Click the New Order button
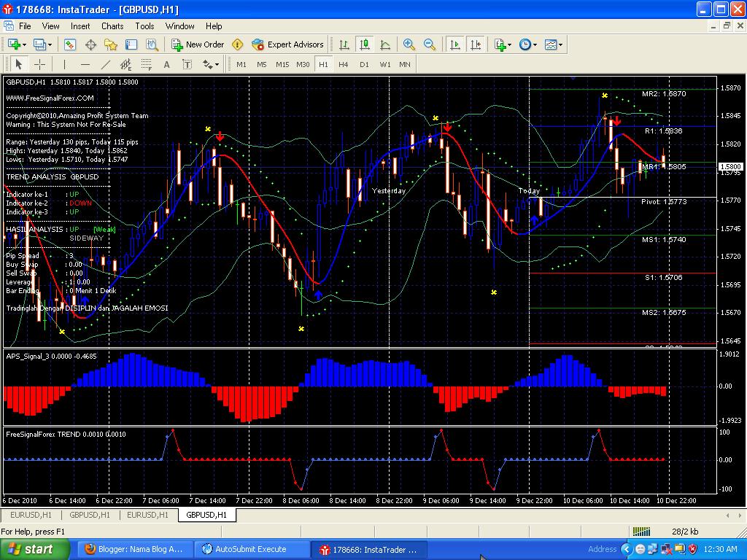The height and width of the screenshot is (560, 747). [198, 44]
